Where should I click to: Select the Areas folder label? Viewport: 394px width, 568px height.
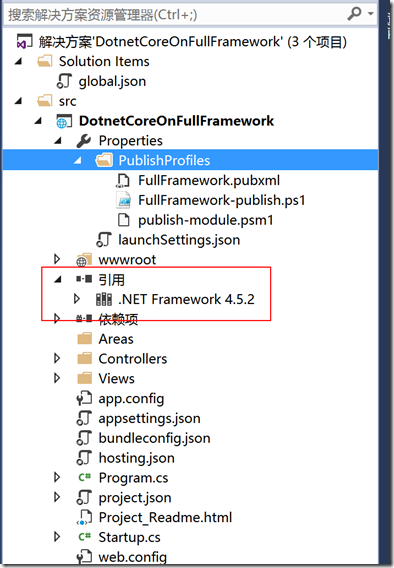pyautogui.click(x=116, y=339)
